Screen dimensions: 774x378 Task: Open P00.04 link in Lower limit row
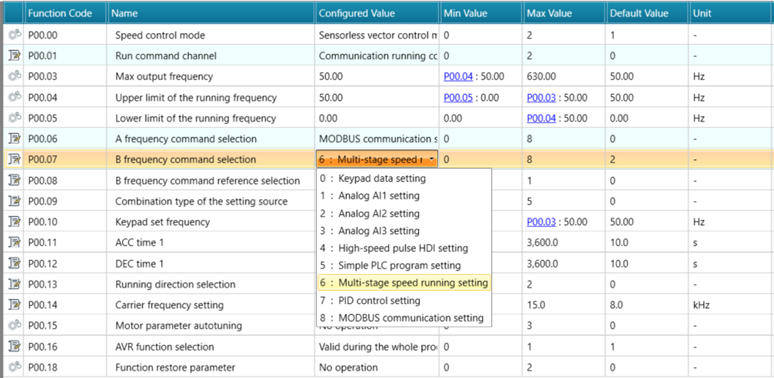pos(542,118)
